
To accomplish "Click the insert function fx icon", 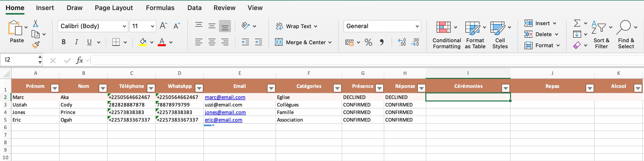I will pyautogui.click(x=79, y=60).
